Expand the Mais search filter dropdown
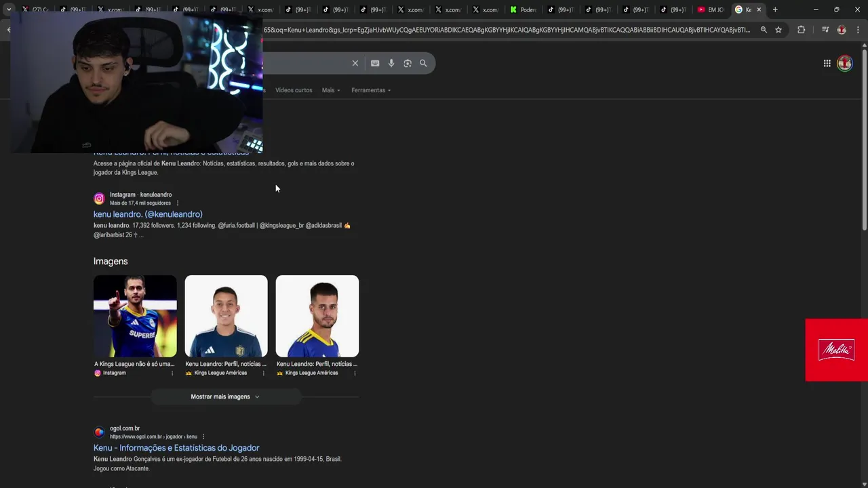This screenshot has width=868, height=488. 331,90
